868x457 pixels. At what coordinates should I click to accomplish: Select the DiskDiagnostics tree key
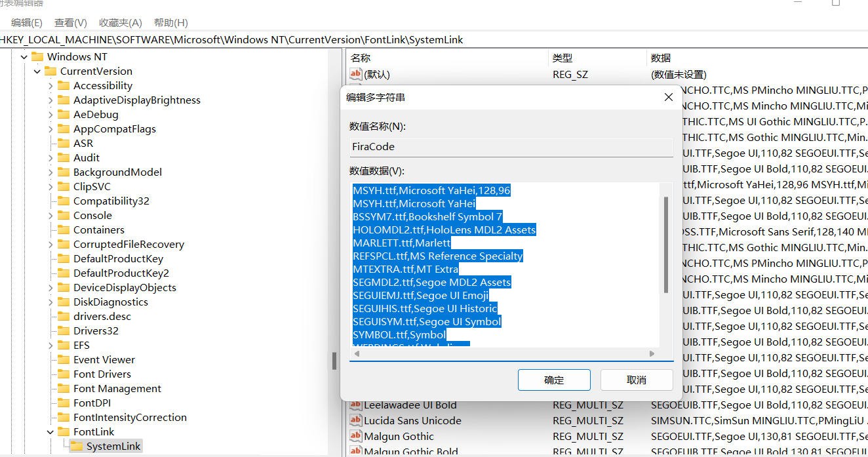pos(111,302)
